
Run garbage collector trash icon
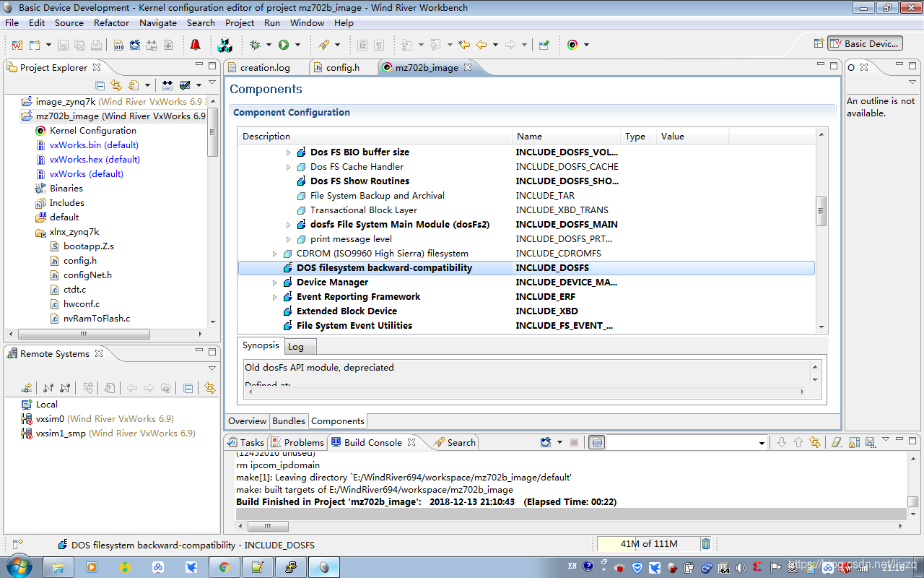(x=706, y=544)
